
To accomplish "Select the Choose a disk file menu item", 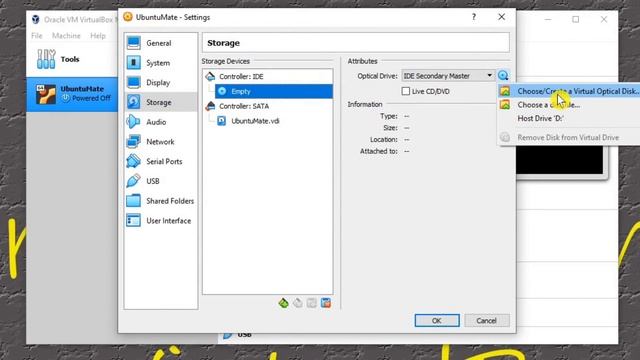I will pyautogui.click(x=570, y=105).
